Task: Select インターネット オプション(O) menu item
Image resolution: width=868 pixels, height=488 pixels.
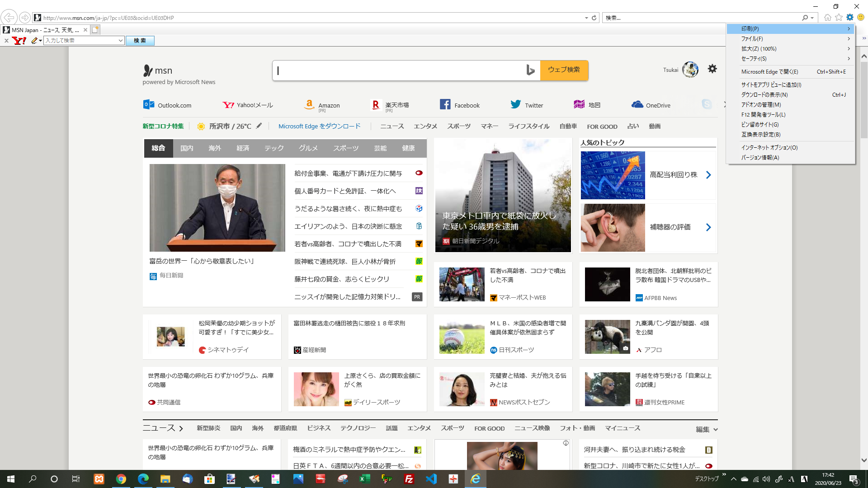Action: pos(790,147)
